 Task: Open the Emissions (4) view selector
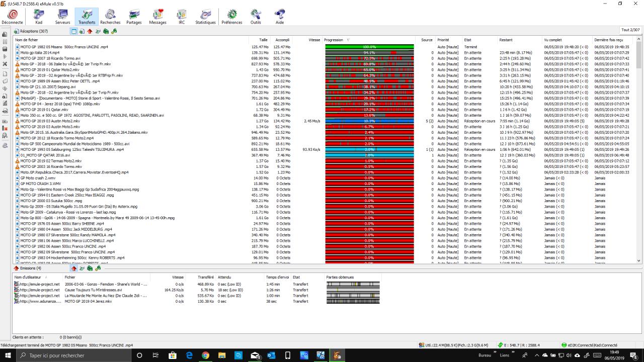28,268
